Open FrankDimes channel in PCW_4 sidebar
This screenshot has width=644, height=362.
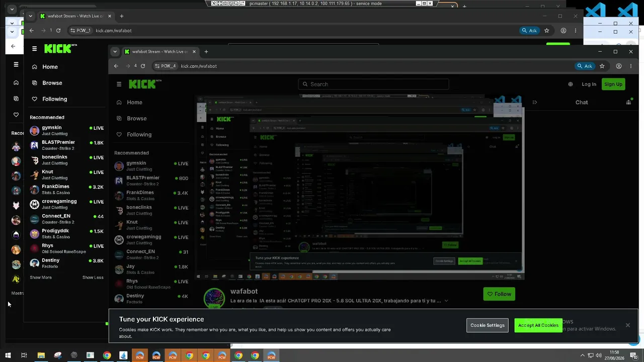coord(151,196)
